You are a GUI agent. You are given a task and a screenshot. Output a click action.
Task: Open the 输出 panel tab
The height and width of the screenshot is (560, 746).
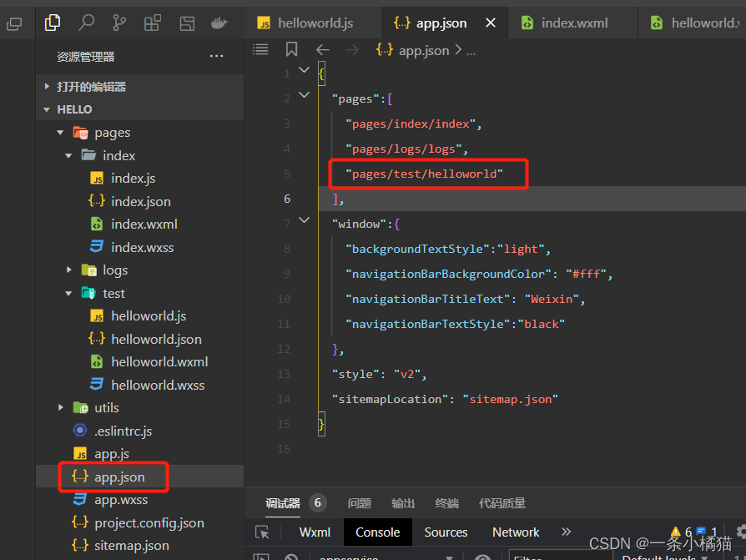tap(403, 503)
